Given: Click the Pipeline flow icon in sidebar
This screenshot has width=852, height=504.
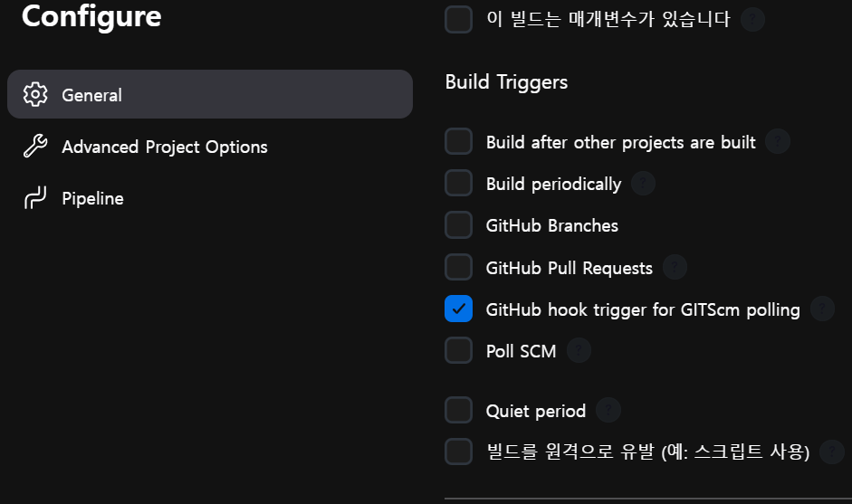Looking at the screenshot, I should pyautogui.click(x=35, y=197).
